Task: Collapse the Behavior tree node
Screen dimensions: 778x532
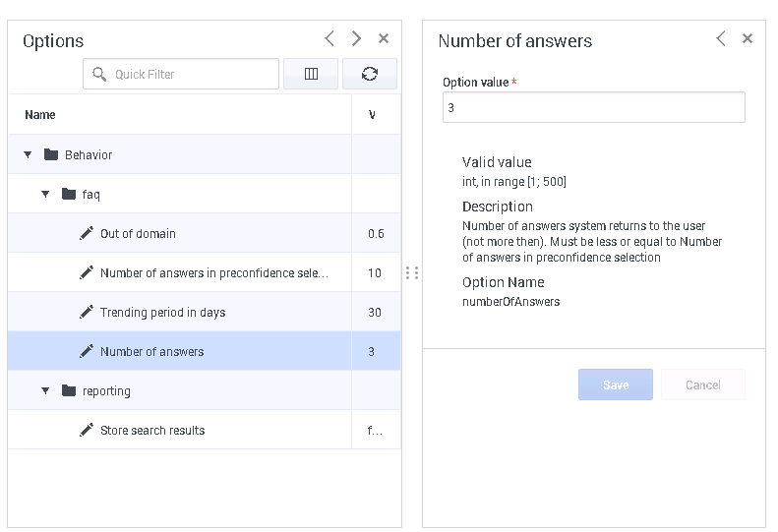Action: point(28,154)
